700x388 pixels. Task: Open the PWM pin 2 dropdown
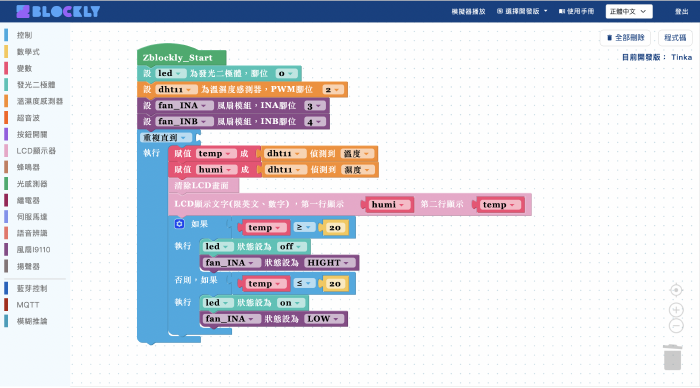[333, 90]
